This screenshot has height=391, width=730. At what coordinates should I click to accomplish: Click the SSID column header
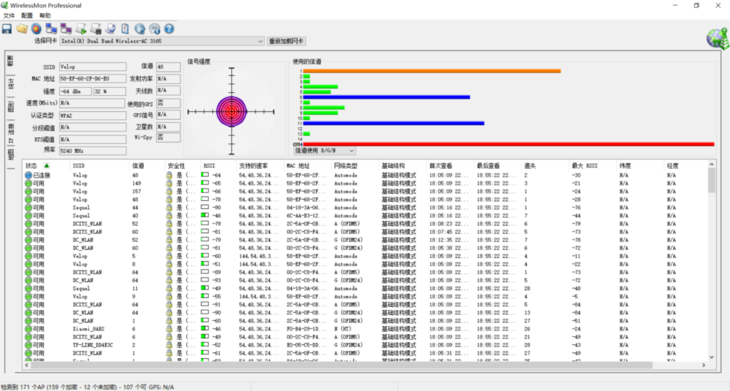[x=79, y=166]
